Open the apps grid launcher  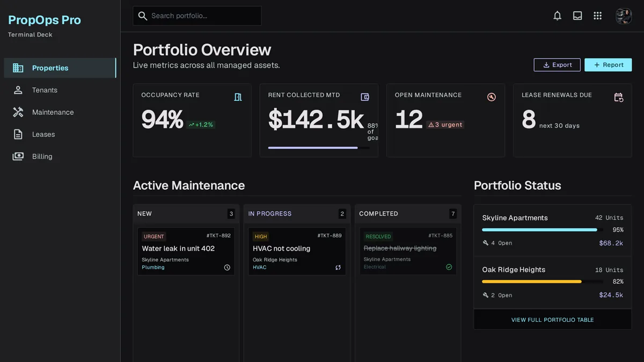[598, 16]
